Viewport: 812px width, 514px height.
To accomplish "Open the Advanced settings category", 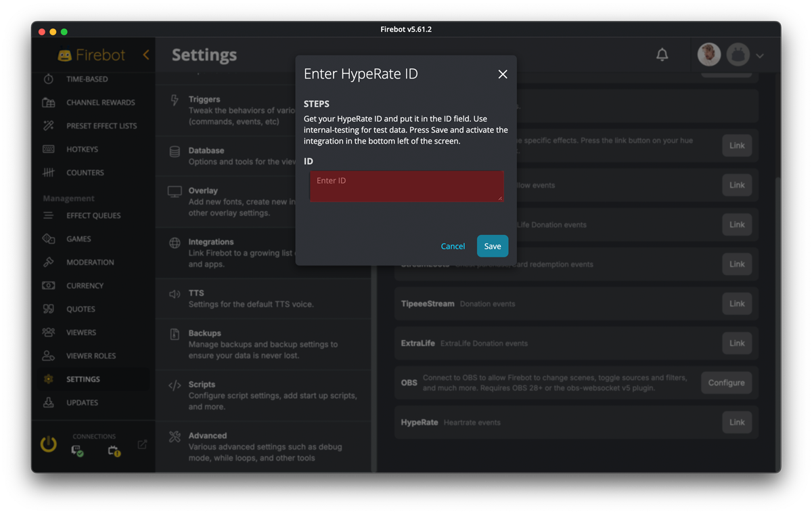I will pos(264,446).
